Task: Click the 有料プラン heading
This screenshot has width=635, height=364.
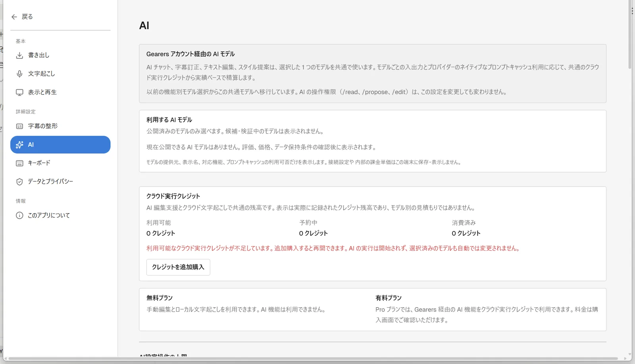Action: click(389, 298)
